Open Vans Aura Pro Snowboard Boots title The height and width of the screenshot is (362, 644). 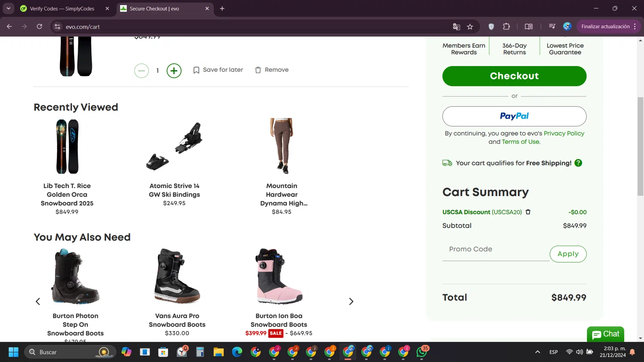pyautogui.click(x=177, y=320)
